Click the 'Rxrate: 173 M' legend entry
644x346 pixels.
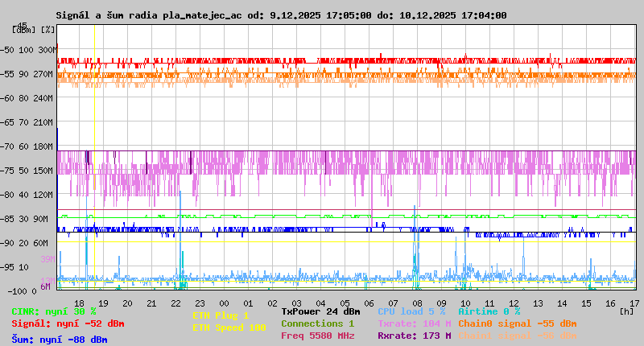coord(415,336)
